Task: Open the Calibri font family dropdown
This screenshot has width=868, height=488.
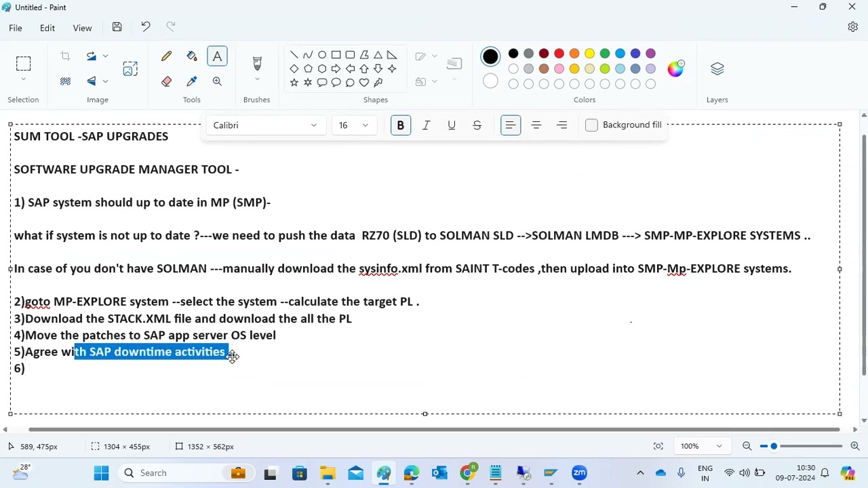Action: click(x=265, y=125)
